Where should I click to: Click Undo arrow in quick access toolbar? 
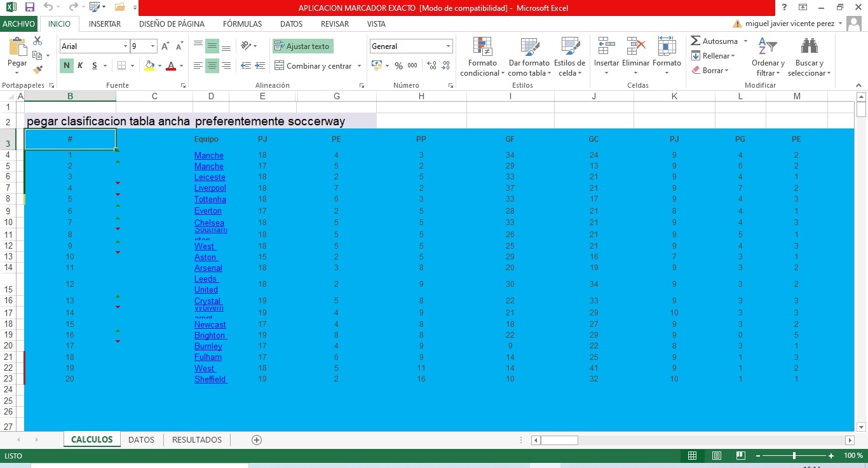[x=48, y=8]
